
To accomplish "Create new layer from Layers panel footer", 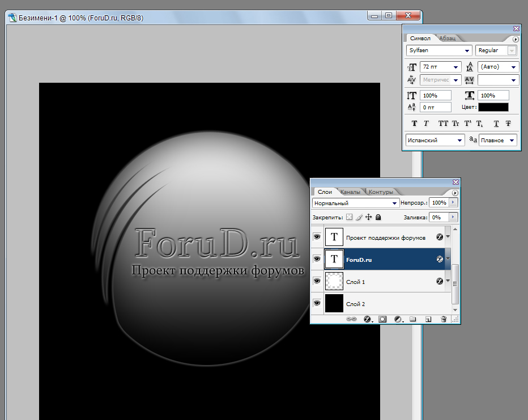I will coord(429,320).
